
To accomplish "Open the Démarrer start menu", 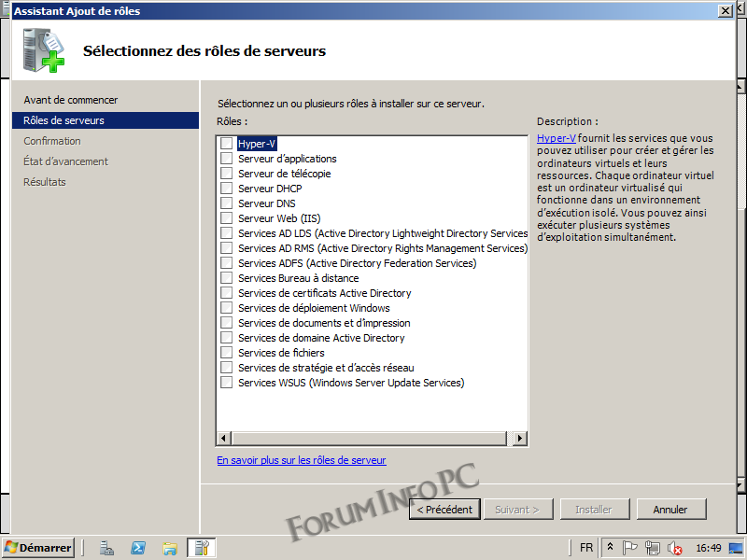I will (38, 548).
